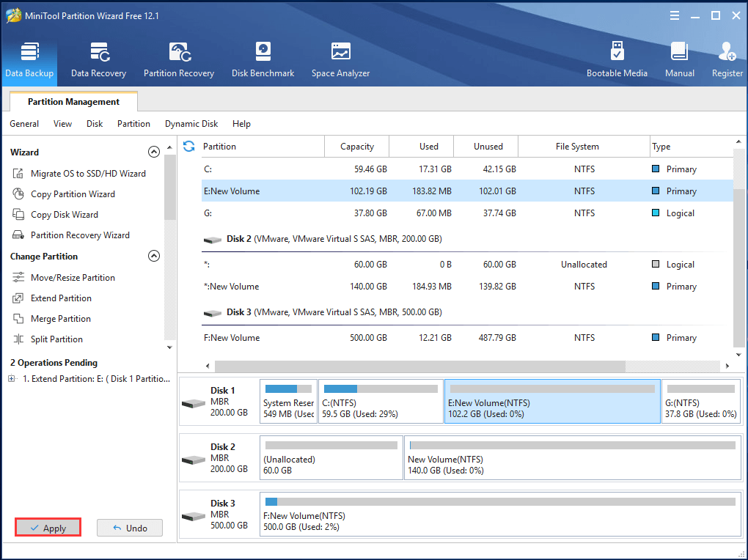Select System Reserved block on Disk 1
This screenshot has width=748, height=560.
tap(288, 401)
